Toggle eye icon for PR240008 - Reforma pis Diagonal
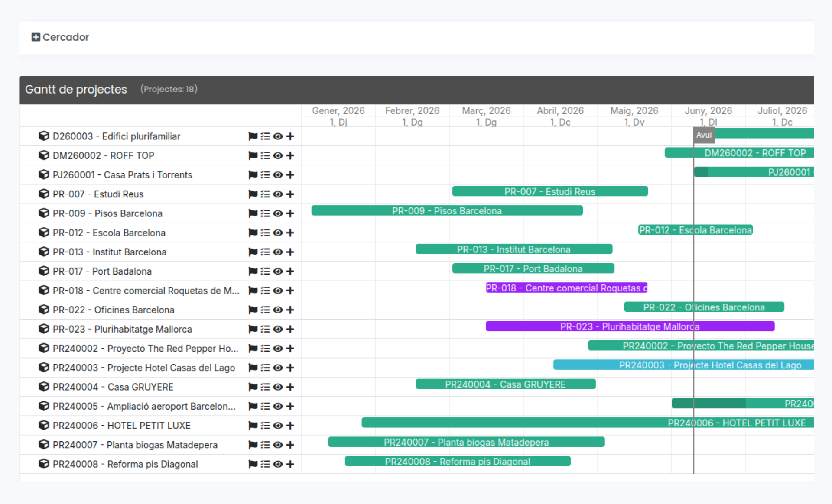 click(x=278, y=464)
